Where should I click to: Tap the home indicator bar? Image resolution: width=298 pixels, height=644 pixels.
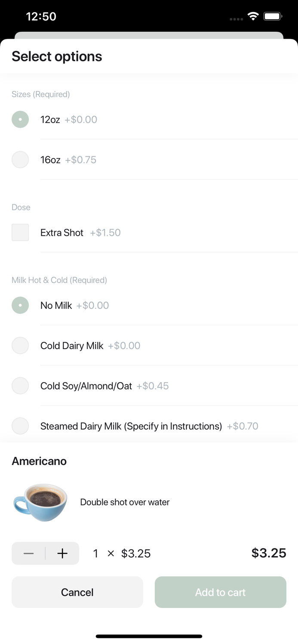(x=149, y=636)
